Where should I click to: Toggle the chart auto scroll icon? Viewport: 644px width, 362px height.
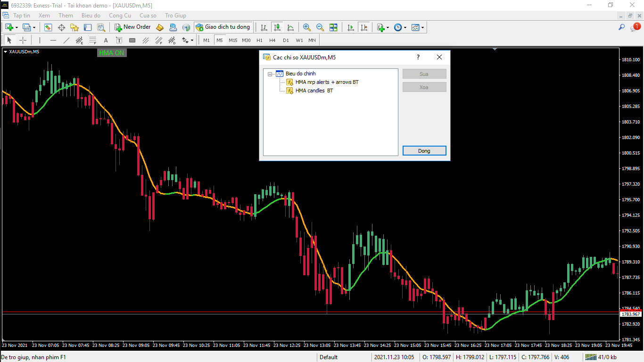(x=350, y=27)
